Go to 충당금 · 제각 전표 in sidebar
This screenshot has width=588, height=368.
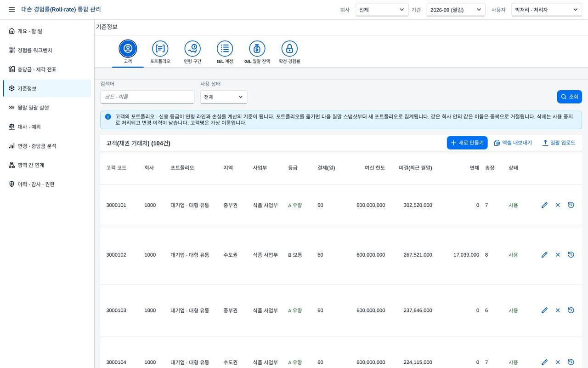[x=47, y=69]
